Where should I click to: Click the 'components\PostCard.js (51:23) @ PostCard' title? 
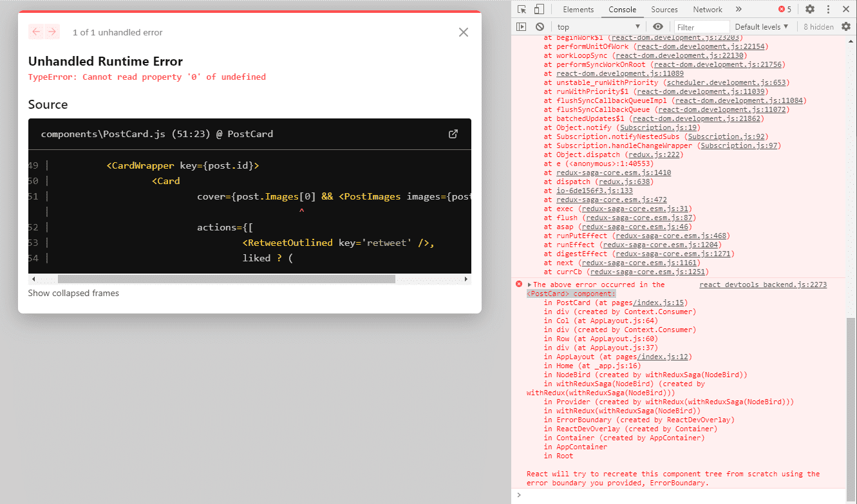(x=157, y=135)
